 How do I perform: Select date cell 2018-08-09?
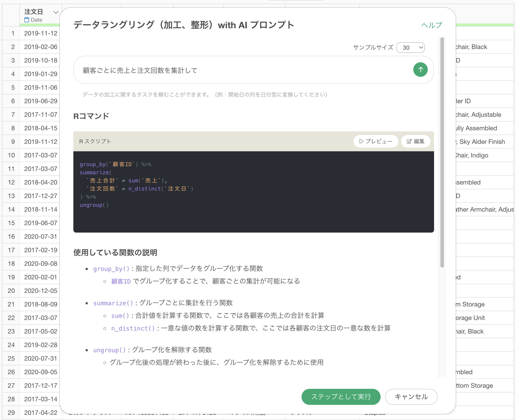[41, 304]
